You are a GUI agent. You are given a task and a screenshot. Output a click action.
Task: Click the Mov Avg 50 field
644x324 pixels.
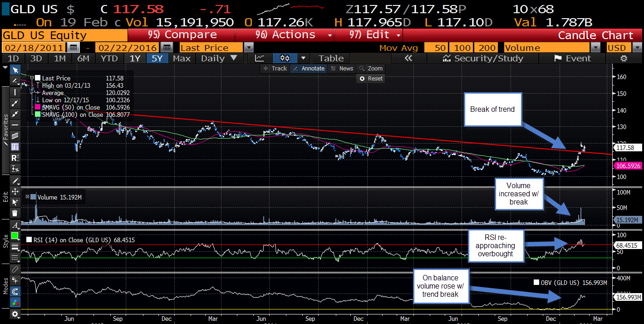[x=437, y=48]
